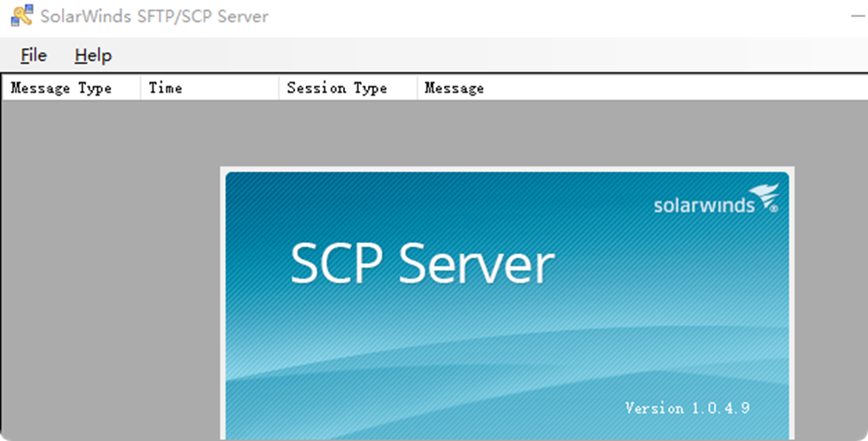Click the SolarWinds app icon in title bar
This screenshot has height=441, width=868.
[21, 15]
